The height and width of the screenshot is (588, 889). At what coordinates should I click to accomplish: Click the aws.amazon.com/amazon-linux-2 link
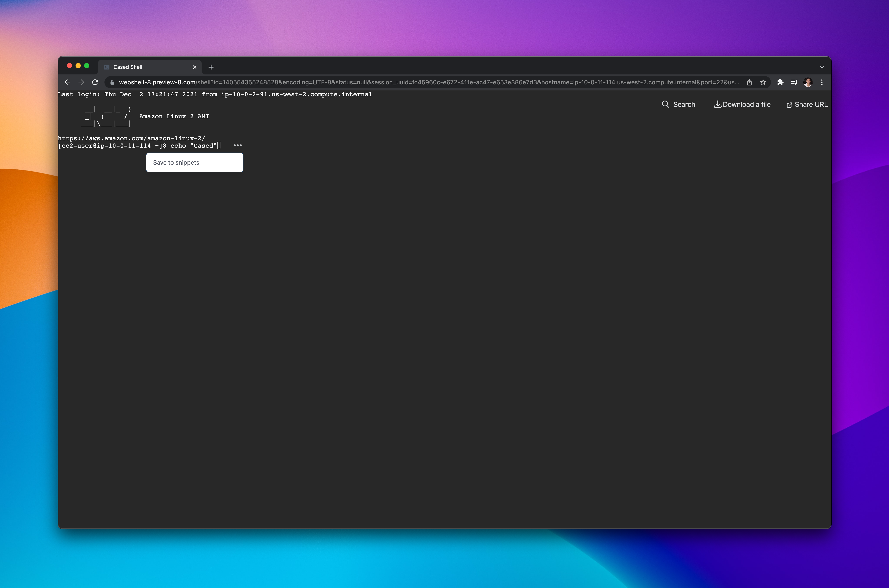coord(131,138)
